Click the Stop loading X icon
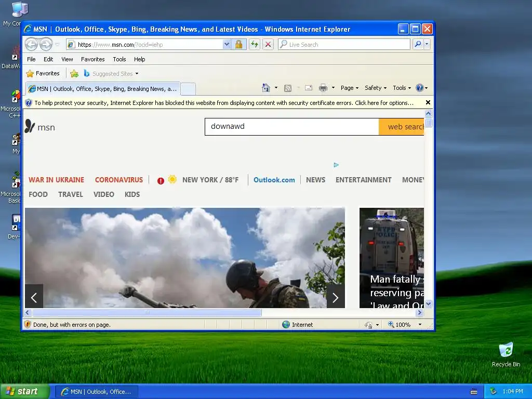This screenshot has height=399, width=532. 268,45
